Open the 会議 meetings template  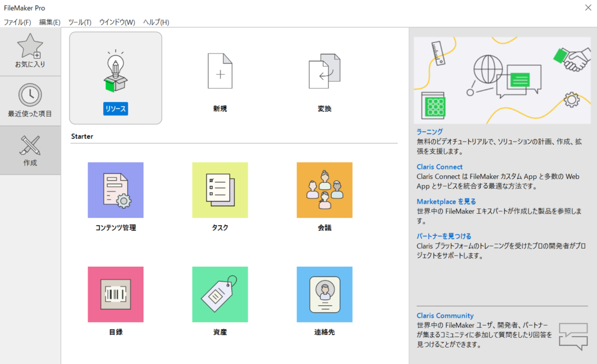(324, 190)
